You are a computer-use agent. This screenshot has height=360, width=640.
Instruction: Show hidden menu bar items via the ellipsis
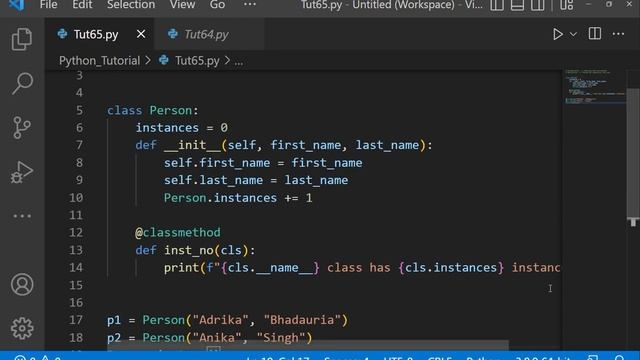tap(250, 5)
